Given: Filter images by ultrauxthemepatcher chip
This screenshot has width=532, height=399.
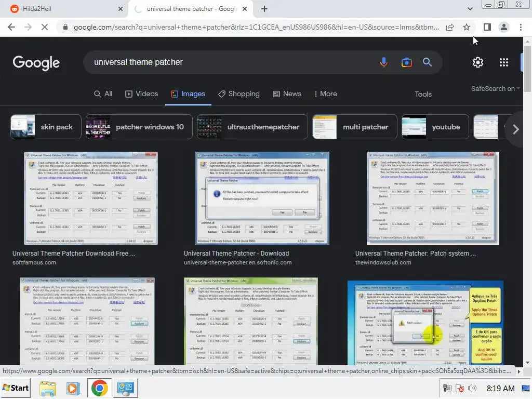Looking at the screenshot, I should click(252, 127).
